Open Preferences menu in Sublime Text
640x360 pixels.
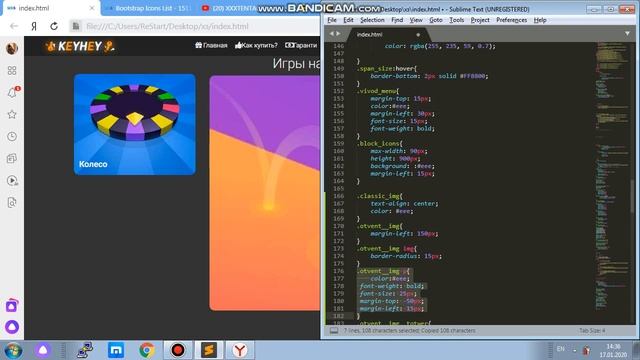511,20
